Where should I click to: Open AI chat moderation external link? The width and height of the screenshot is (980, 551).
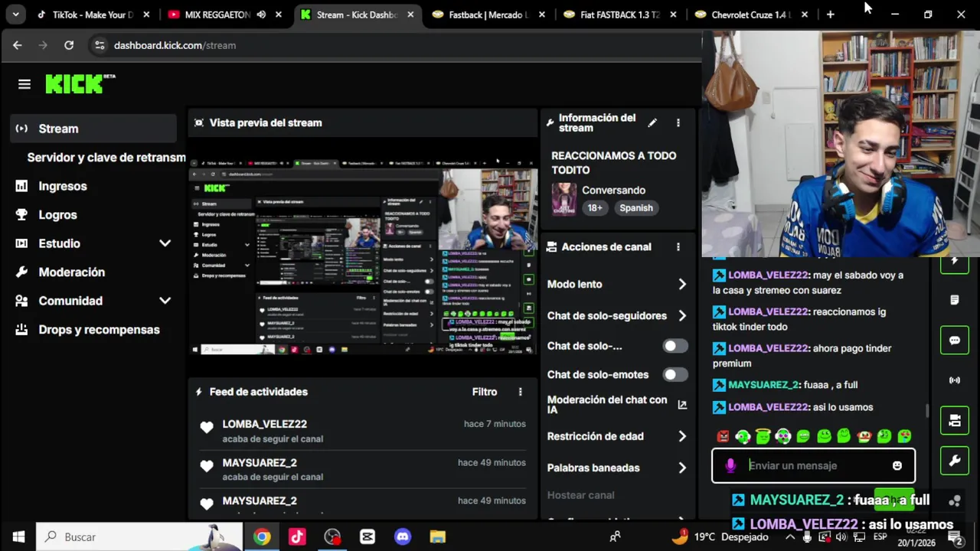(x=682, y=405)
